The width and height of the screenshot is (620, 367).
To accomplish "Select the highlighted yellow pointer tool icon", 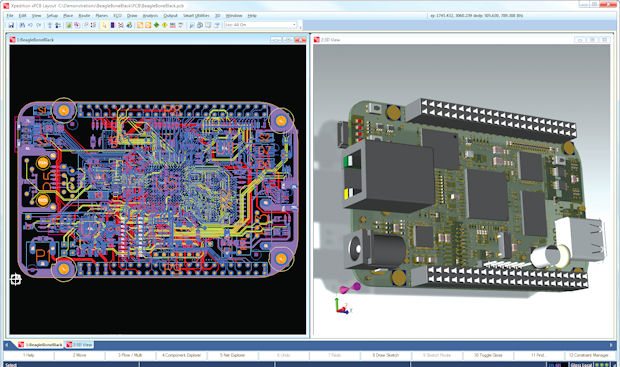I will [x=104, y=25].
